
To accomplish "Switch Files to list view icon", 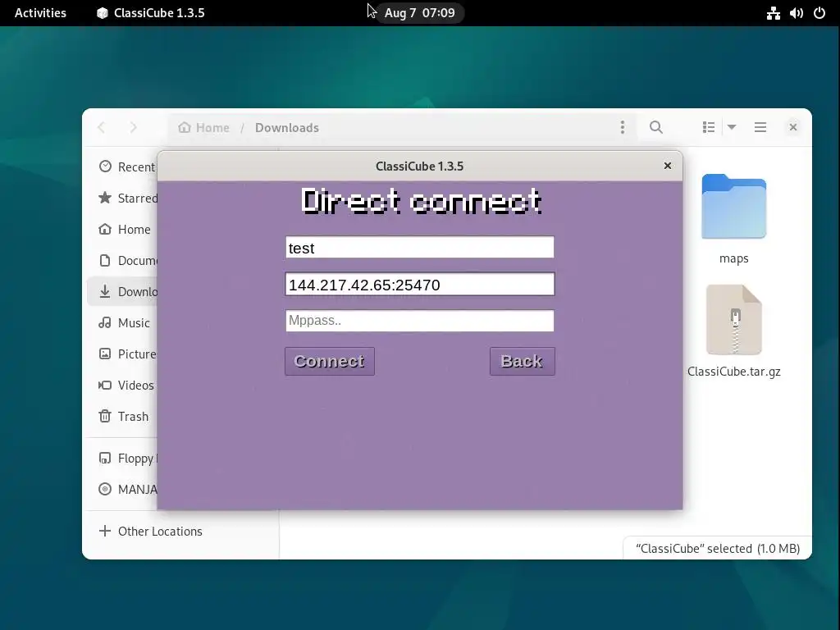I will [708, 127].
